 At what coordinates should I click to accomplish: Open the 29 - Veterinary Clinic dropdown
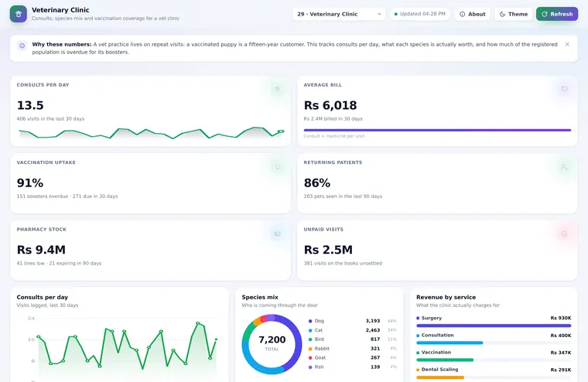pyautogui.click(x=339, y=14)
